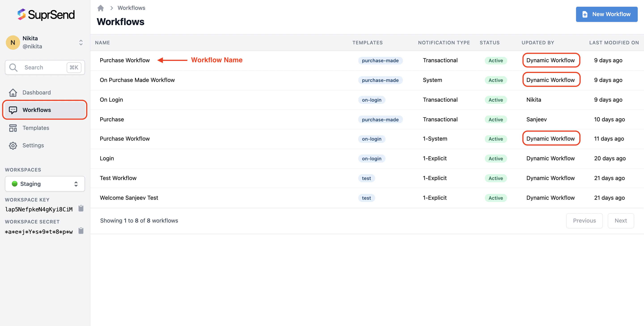Click the Settings gear icon
Screen dimensions: 644x326
click(x=13, y=146)
